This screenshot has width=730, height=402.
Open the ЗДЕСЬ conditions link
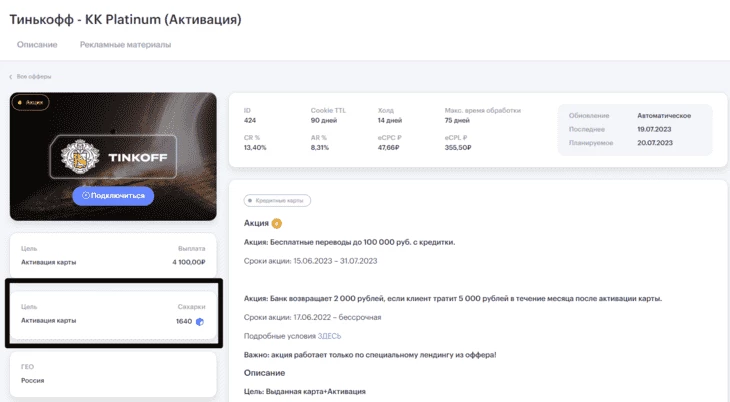tap(329, 336)
